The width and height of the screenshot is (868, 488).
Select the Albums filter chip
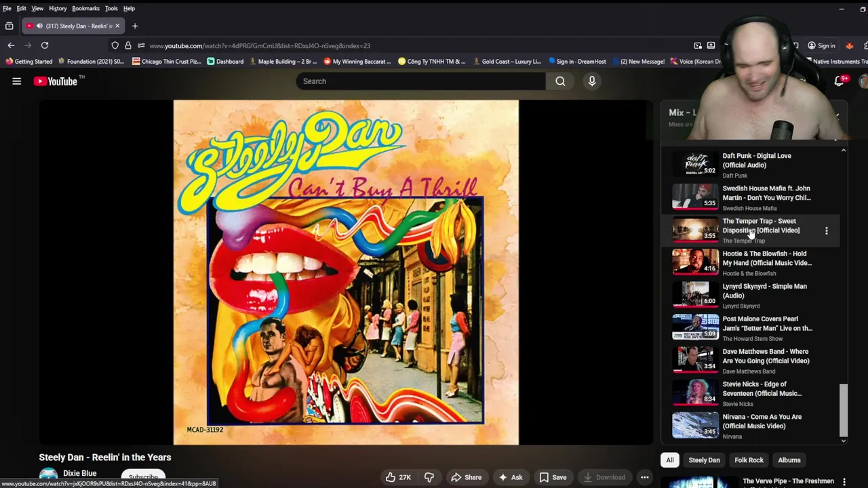(789, 460)
